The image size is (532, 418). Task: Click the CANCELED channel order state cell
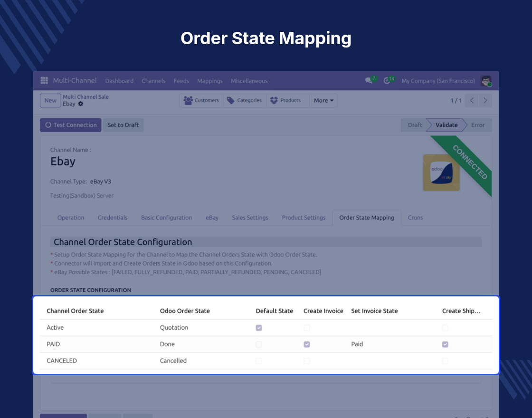click(62, 361)
